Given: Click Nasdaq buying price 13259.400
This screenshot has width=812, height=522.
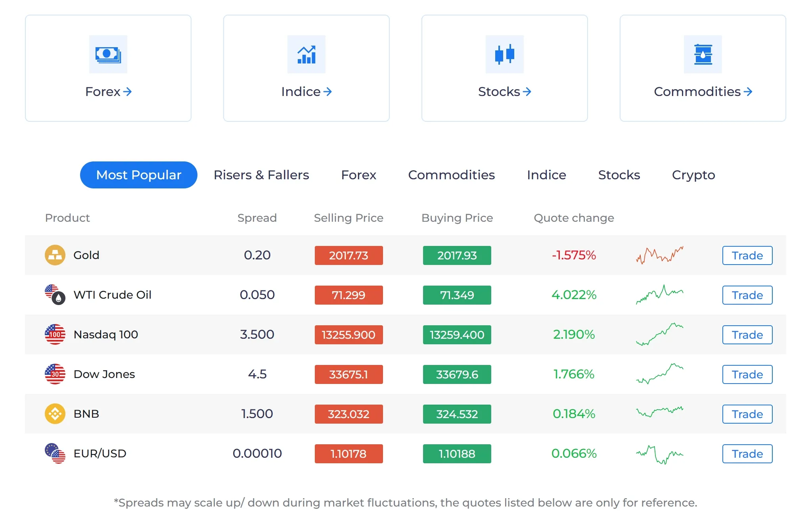Looking at the screenshot, I should coord(457,335).
